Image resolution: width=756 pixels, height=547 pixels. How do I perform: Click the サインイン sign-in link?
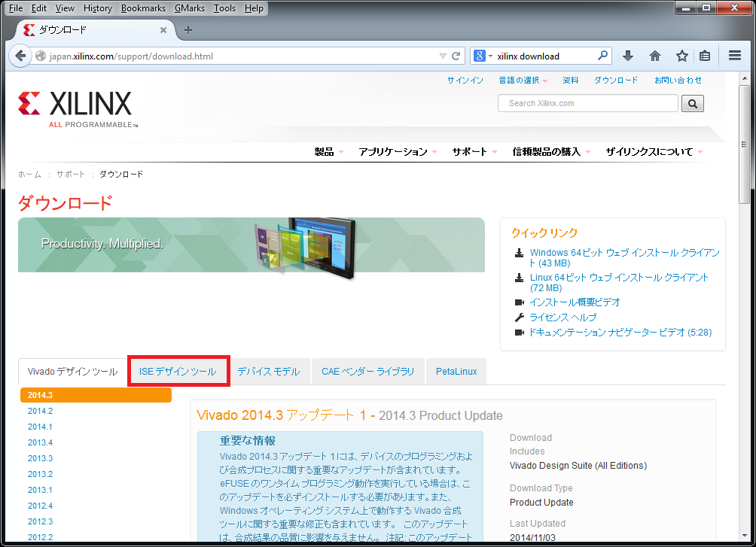[x=465, y=81]
